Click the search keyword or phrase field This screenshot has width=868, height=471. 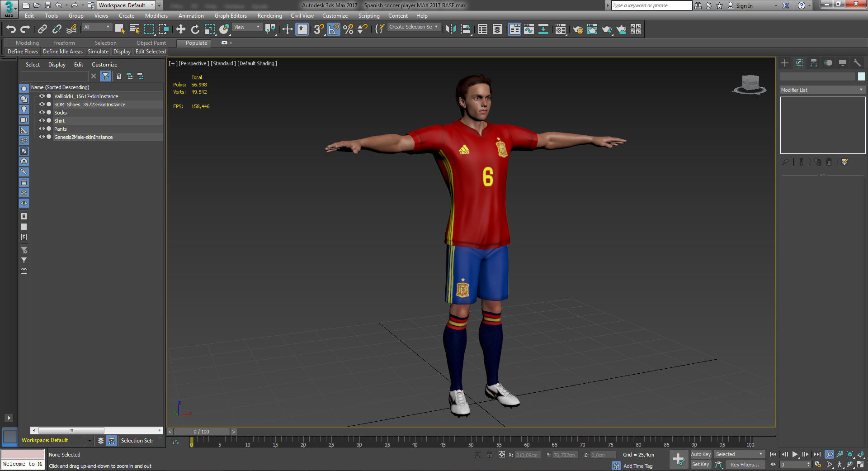pyautogui.click(x=651, y=5)
